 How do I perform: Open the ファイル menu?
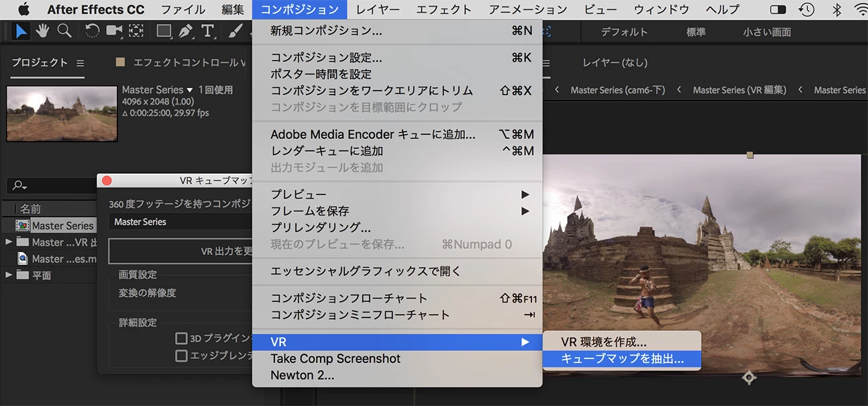point(183,9)
